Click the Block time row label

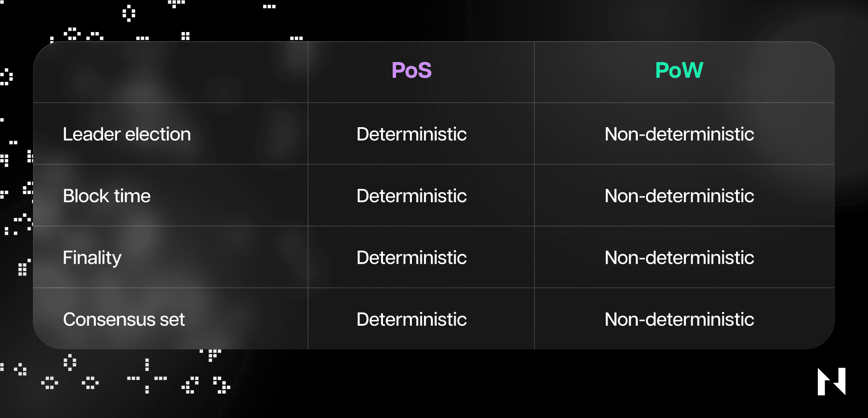[107, 196]
